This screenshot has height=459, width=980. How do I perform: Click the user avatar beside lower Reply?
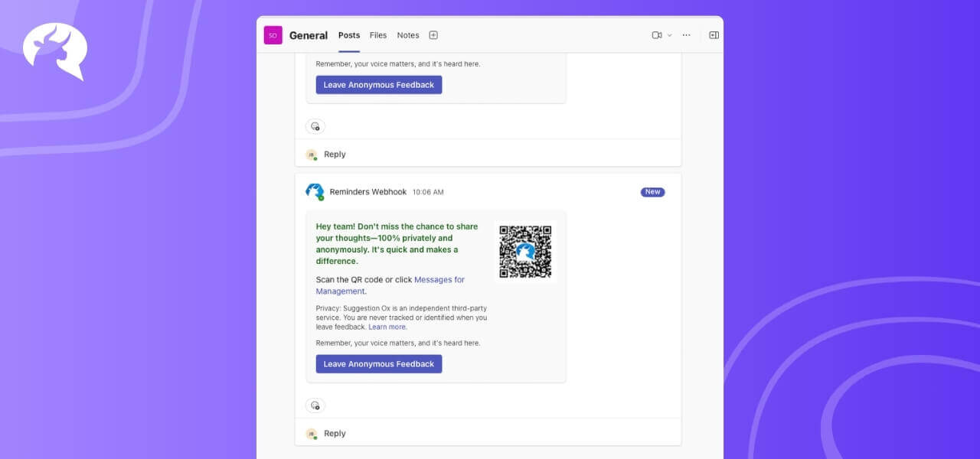click(312, 434)
